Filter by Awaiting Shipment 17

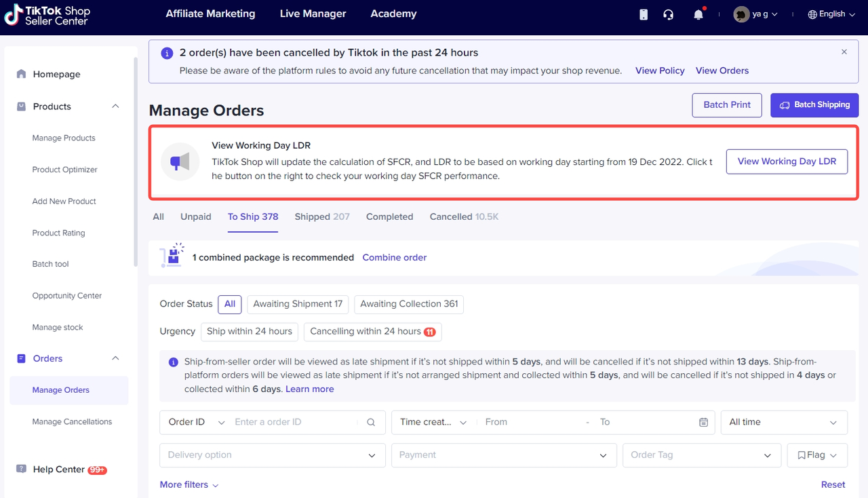(x=298, y=304)
